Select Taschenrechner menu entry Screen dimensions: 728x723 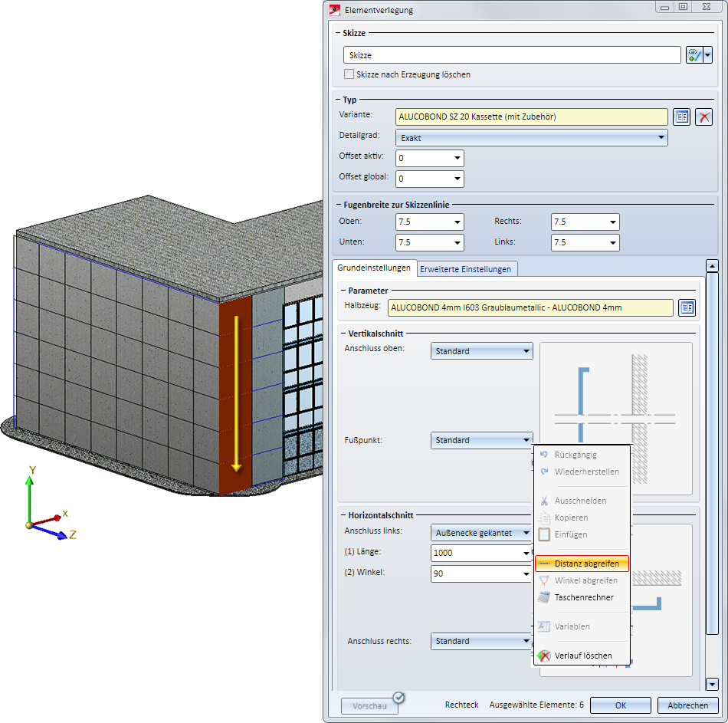pyautogui.click(x=582, y=597)
